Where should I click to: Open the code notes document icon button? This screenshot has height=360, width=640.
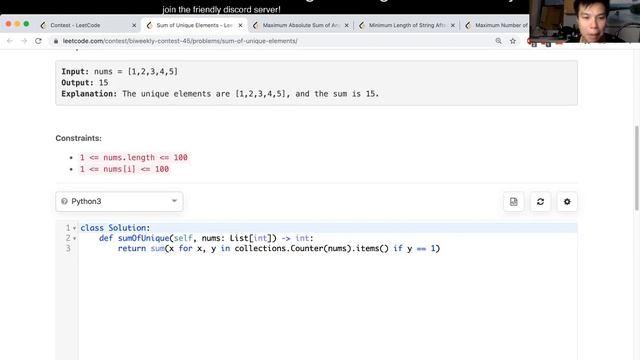[513, 202]
